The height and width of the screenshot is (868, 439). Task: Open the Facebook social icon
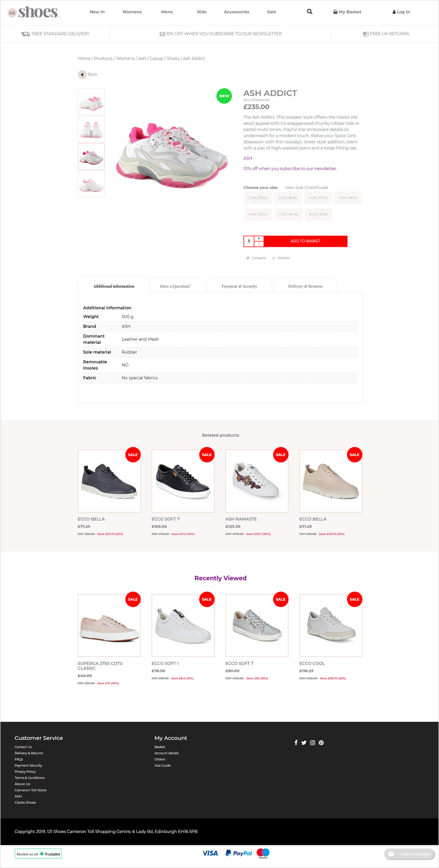click(x=296, y=742)
